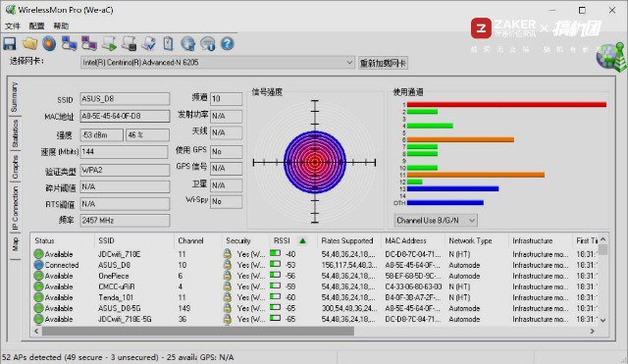
Task: Click the document icon with blue checkmark
Action: [x=148, y=43]
